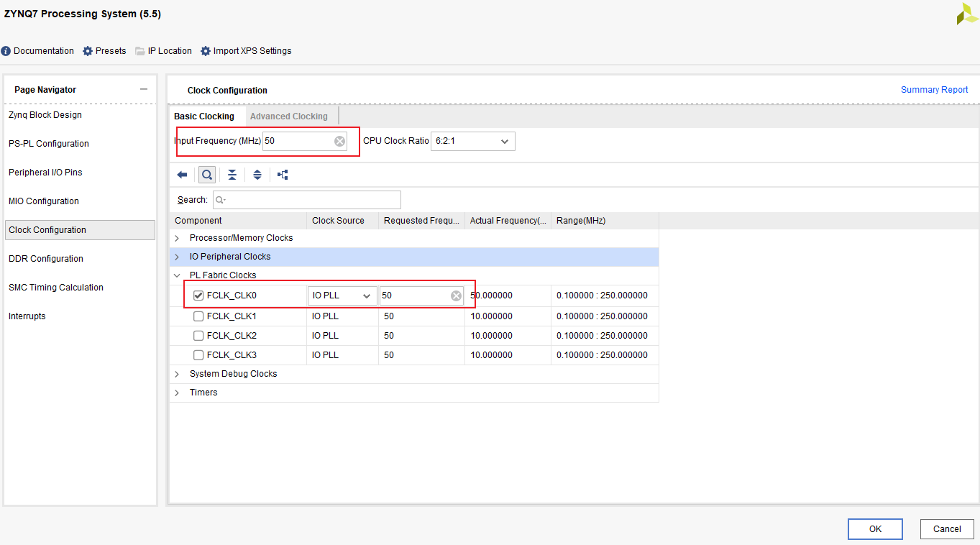Open FCLK_CLK0 clock source IO PLL dropdown
Screen dimensions: 980x545
click(342, 296)
